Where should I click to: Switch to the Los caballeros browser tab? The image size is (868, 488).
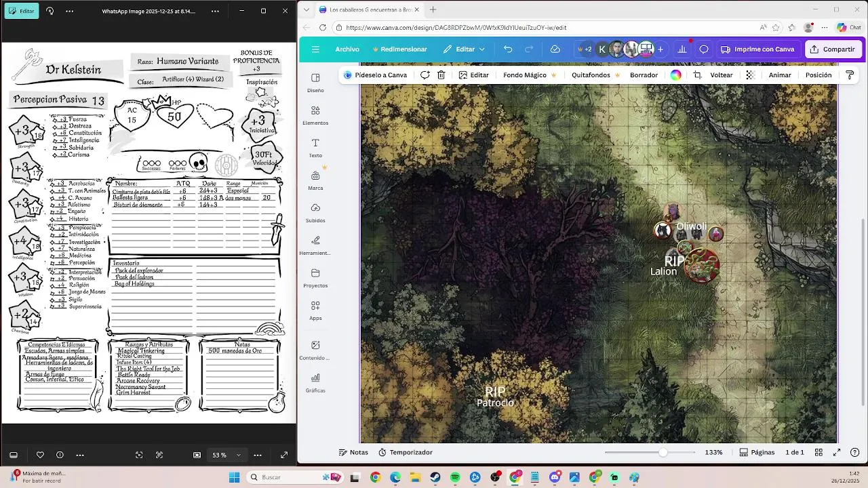368,9
